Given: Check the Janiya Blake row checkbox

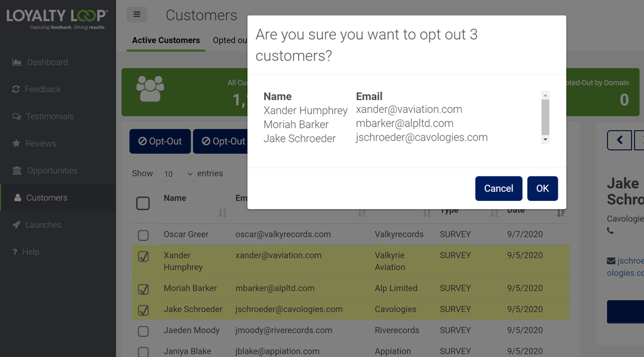Looking at the screenshot, I should (x=143, y=352).
